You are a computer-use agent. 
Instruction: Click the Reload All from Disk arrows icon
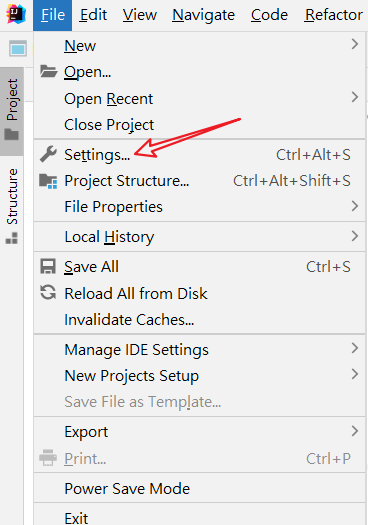(48, 292)
